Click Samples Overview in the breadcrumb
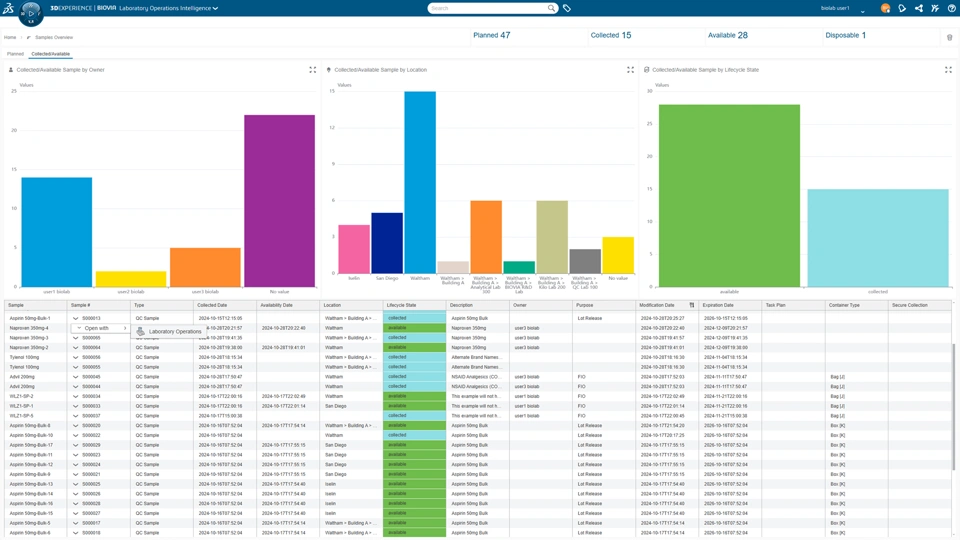The width and height of the screenshot is (960, 540). pyautogui.click(x=54, y=37)
